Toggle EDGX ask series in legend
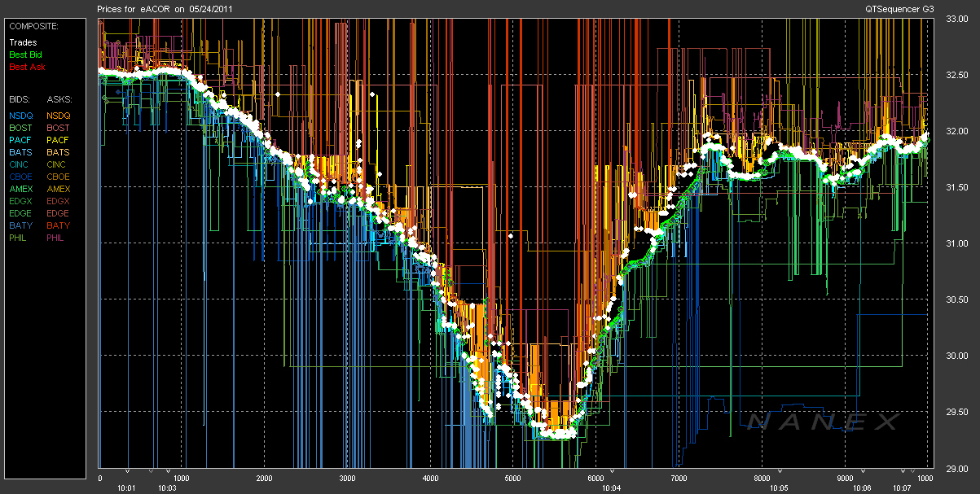 [x=58, y=201]
